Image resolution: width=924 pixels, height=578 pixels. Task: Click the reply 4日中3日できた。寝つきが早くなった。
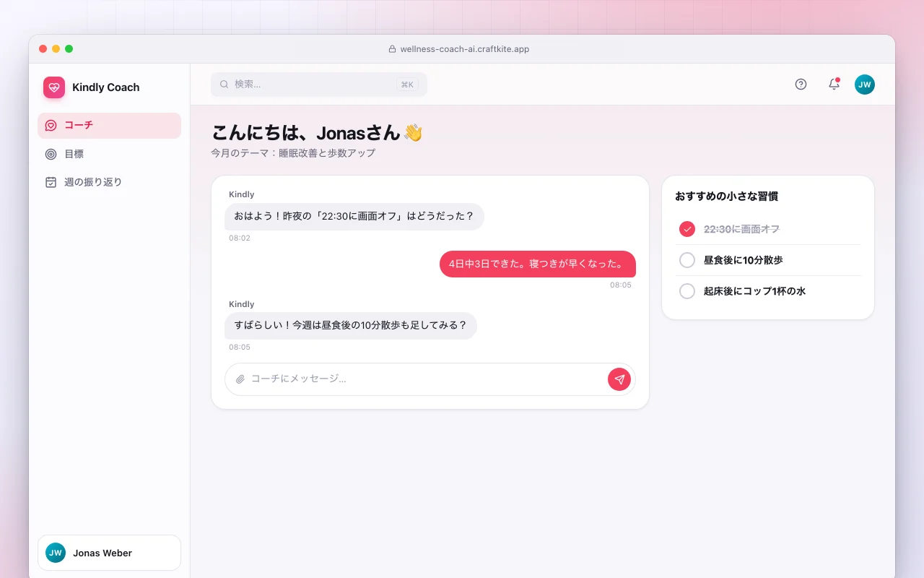click(538, 264)
